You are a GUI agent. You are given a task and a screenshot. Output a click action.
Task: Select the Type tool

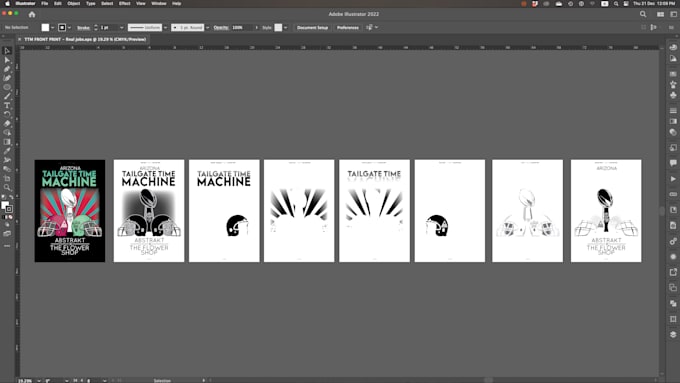pos(7,105)
